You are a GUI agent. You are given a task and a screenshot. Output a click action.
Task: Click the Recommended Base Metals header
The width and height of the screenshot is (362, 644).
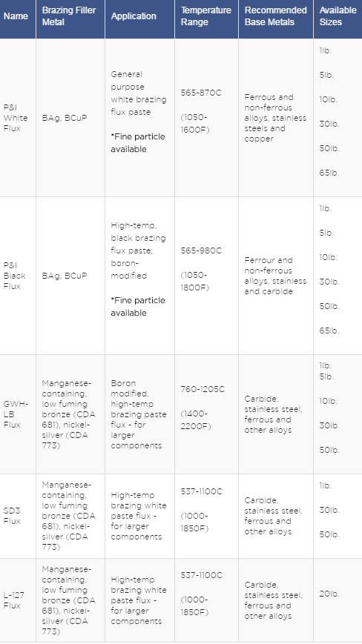coord(276,16)
